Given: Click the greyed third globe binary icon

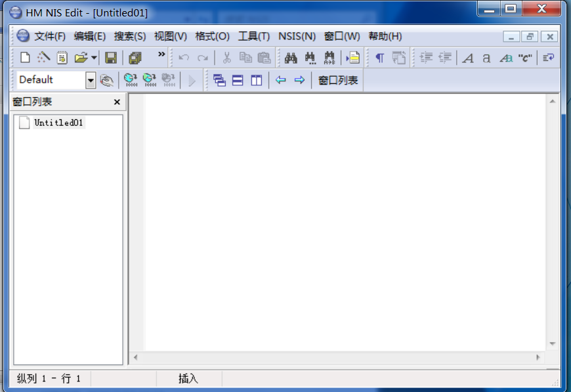Looking at the screenshot, I should click(169, 80).
